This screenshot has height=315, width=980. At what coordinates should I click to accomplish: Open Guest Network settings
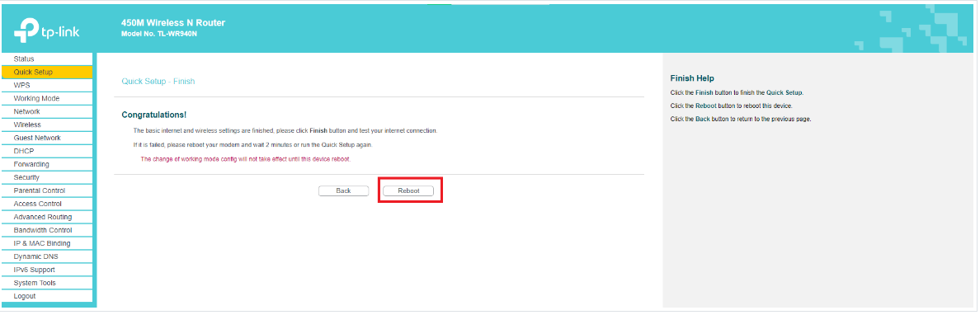click(47, 138)
